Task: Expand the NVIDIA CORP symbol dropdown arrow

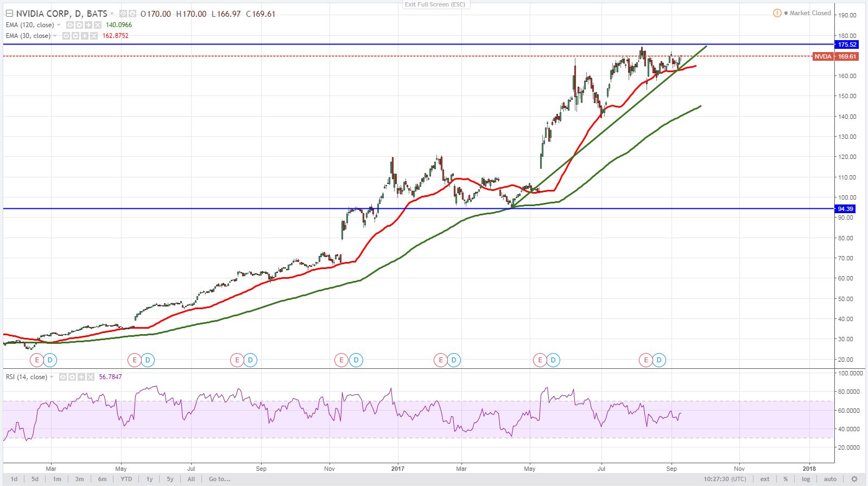Action: coord(112,14)
